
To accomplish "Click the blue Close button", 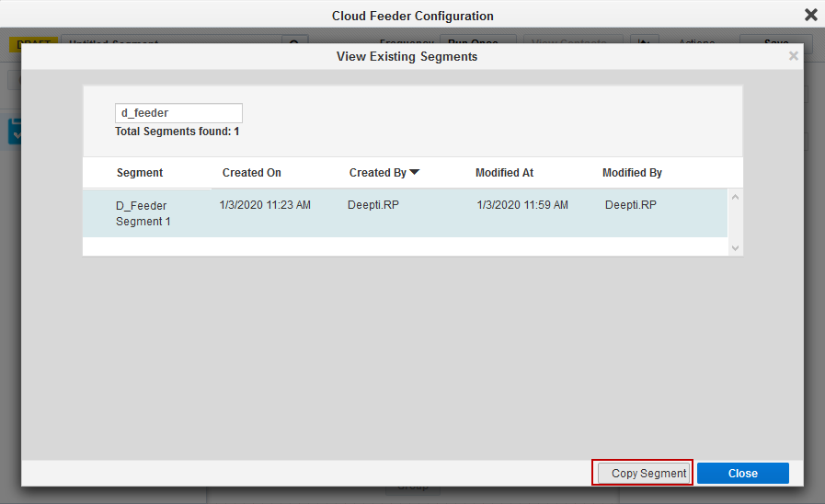I will pyautogui.click(x=742, y=473).
